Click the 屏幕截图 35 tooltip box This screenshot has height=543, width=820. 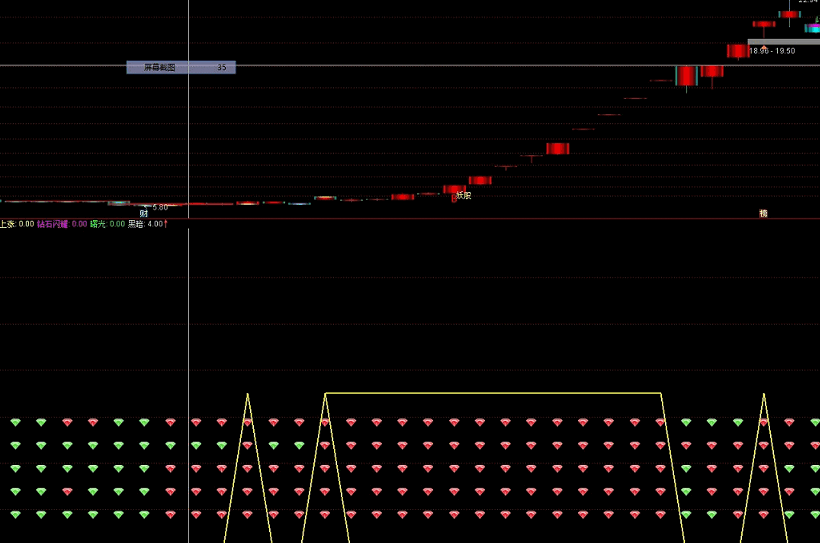point(181,67)
